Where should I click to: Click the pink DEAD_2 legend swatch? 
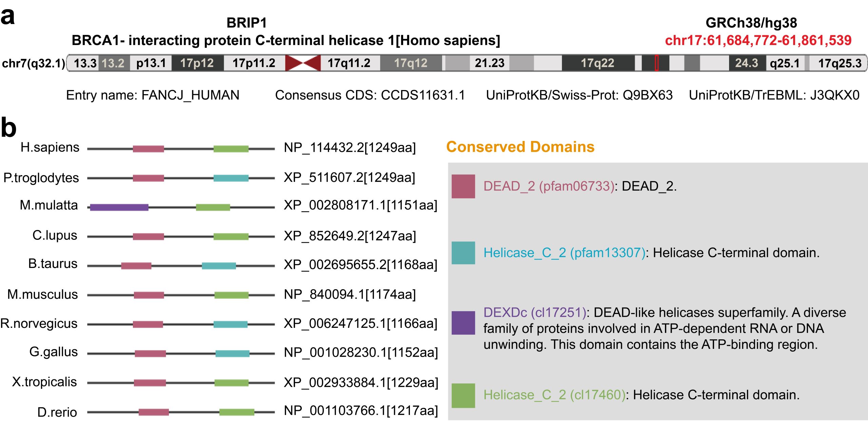click(463, 186)
